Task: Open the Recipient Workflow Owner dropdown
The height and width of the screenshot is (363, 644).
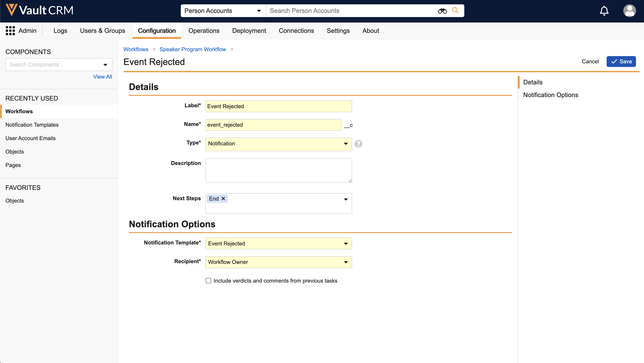Action: tap(278, 262)
